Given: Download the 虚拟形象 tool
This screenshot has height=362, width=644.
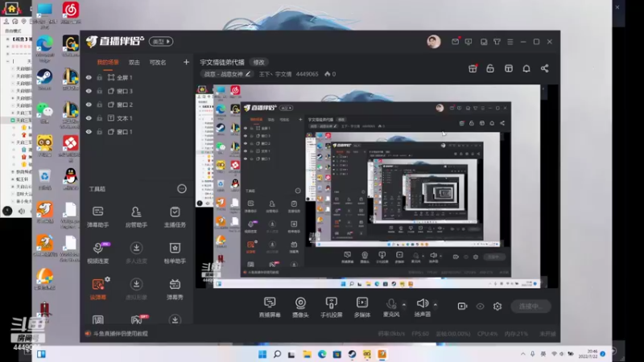Looking at the screenshot, I should click(x=136, y=289).
